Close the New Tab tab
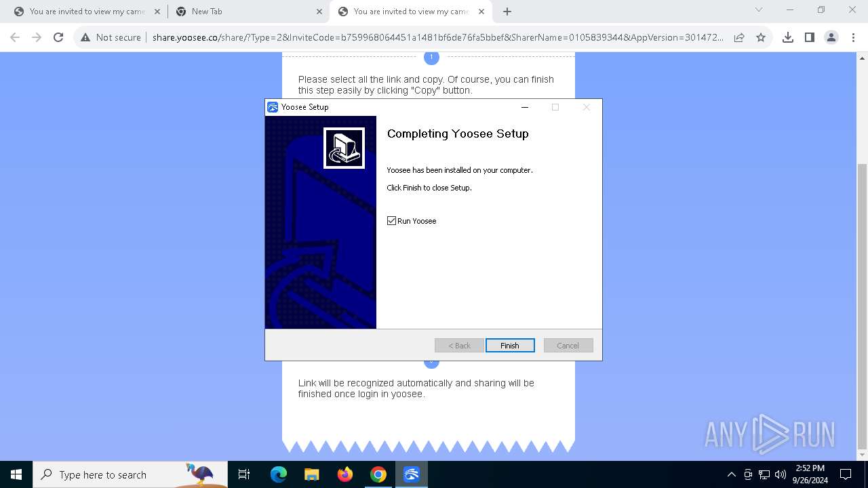The width and height of the screenshot is (868, 488). pos(319,12)
